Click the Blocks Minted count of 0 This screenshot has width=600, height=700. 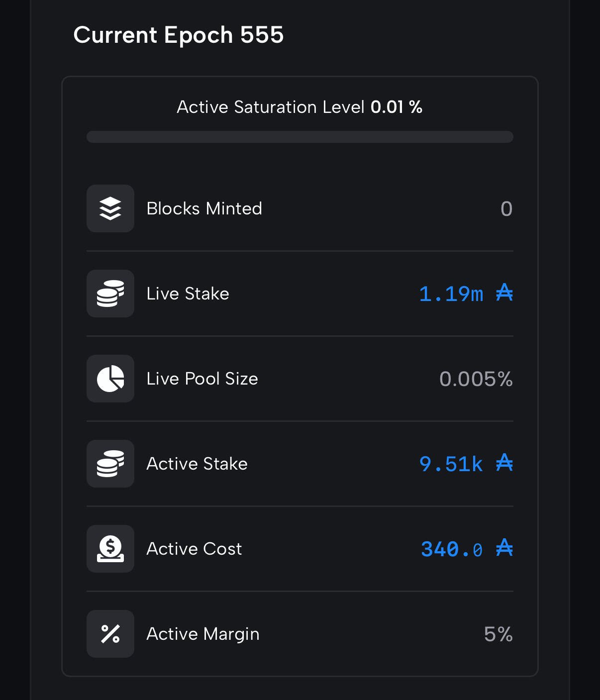pos(506,209)
